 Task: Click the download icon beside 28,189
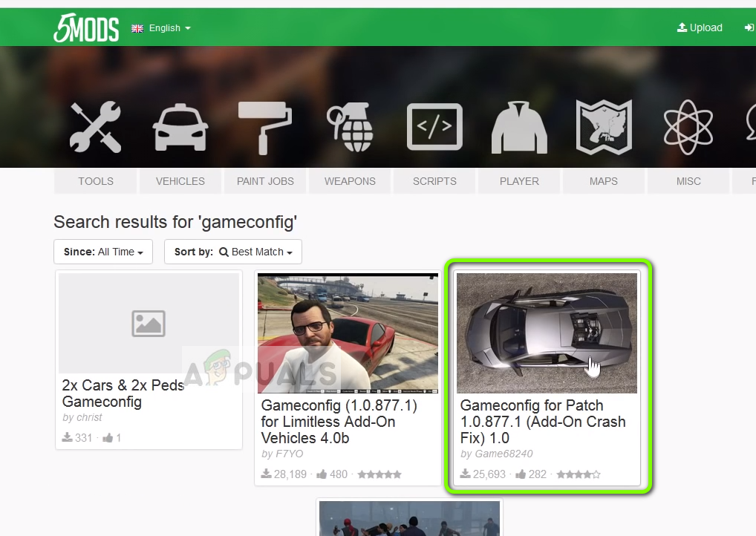[266, 474]
